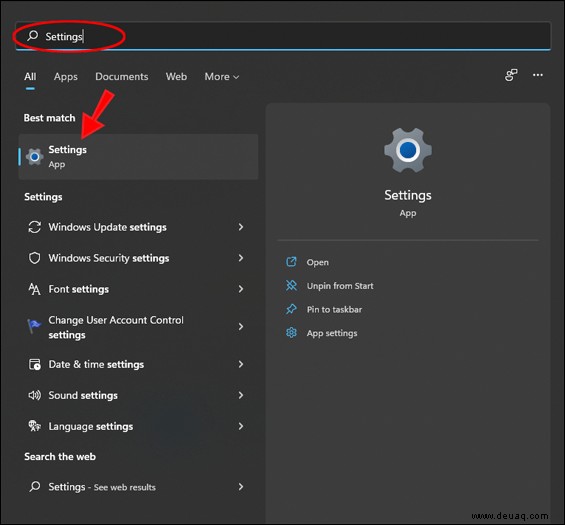Viewport: 565px width, 525px height.
Task: Open the More filter dropdown
Action: [x=222, y=76]
